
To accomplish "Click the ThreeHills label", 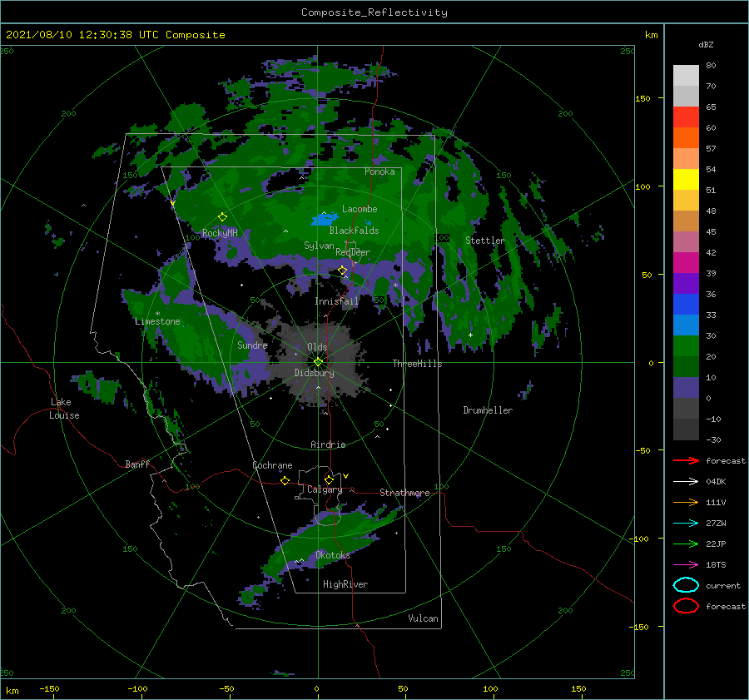I will (x=417, y=364).
